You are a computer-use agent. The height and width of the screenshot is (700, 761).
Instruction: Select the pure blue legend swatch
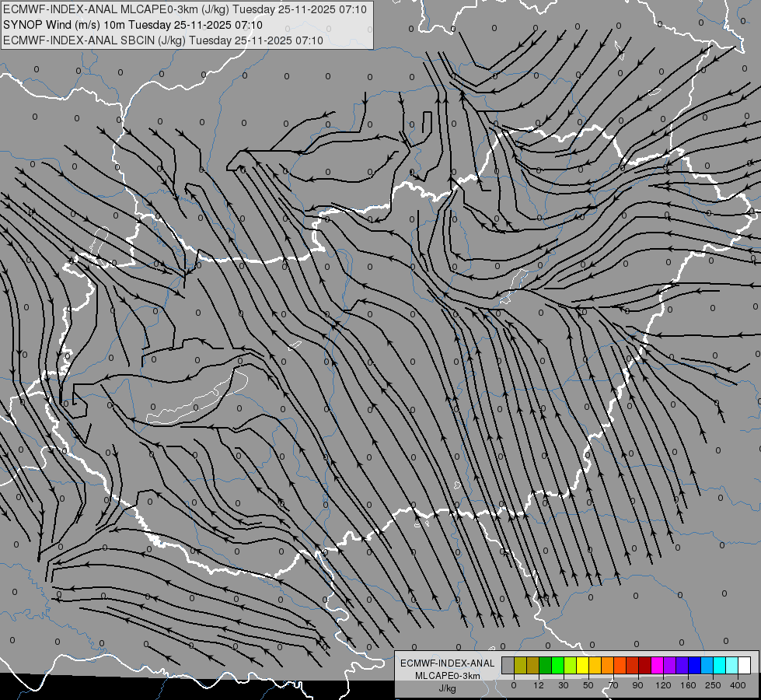(x=694, y=665)
